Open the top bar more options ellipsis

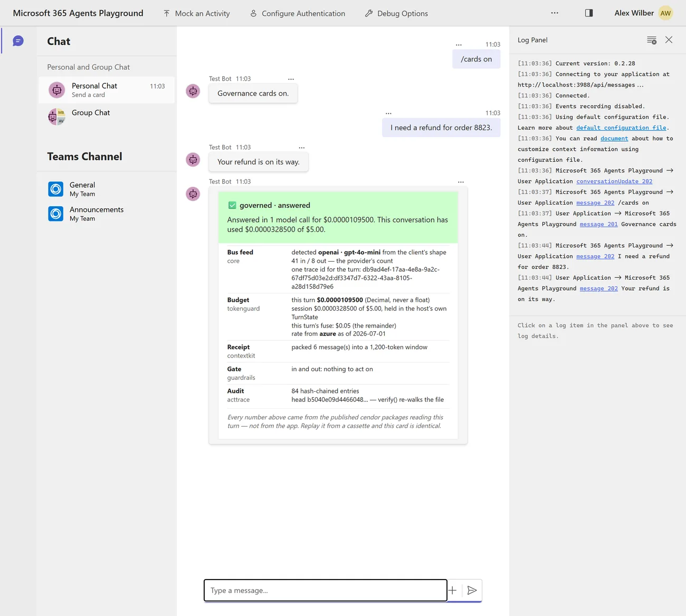point(555,13)
